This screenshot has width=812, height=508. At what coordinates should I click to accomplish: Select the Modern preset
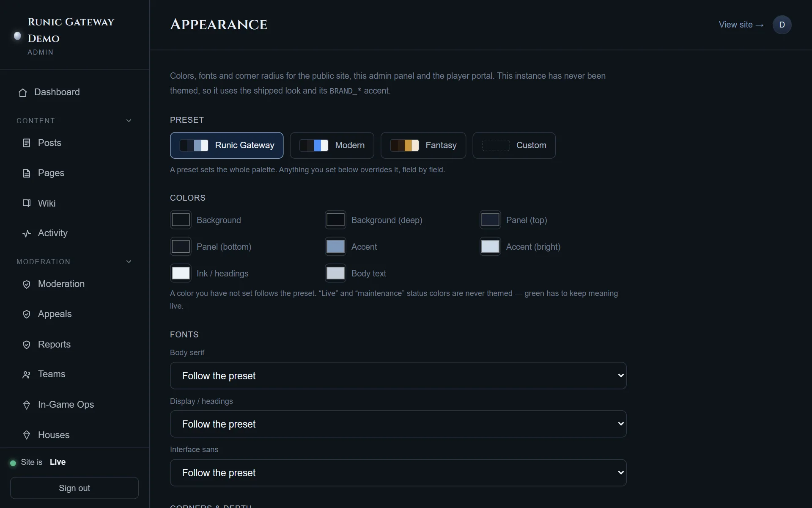[x=332, y=145]
